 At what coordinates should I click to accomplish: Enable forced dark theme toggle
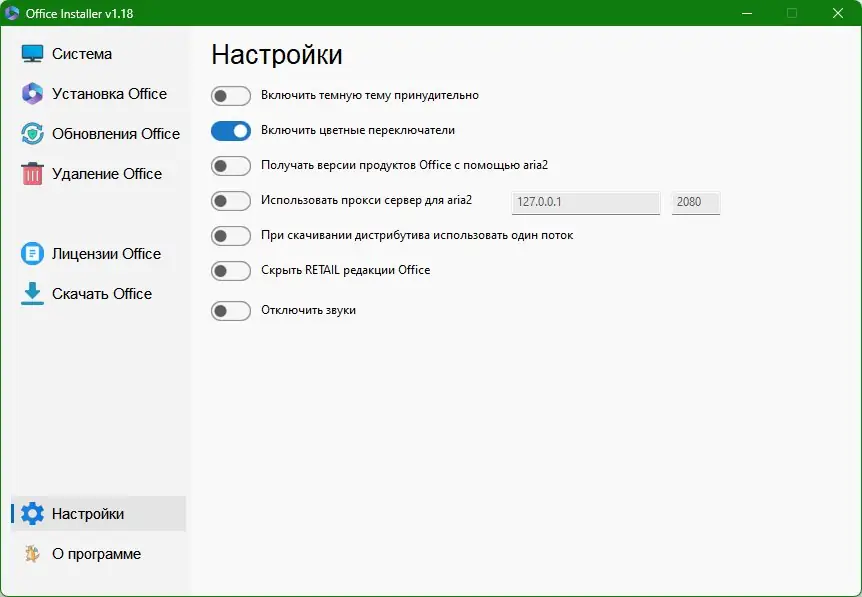(x=230, y=96)
